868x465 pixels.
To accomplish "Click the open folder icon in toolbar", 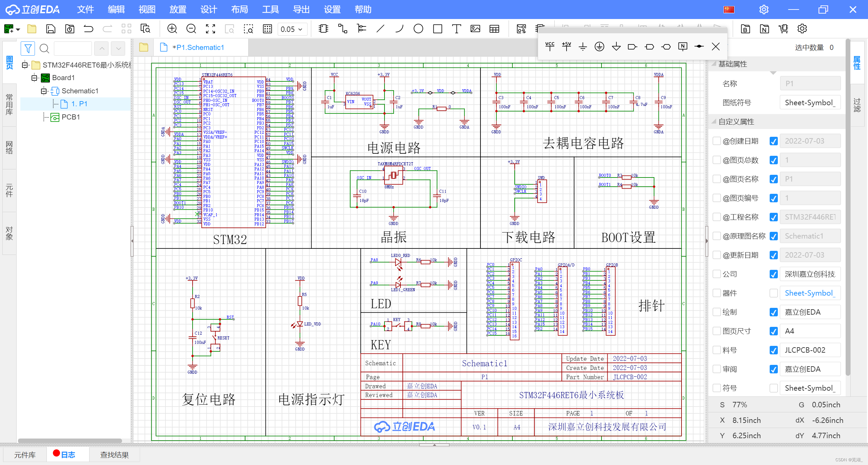I will (32, 29).
